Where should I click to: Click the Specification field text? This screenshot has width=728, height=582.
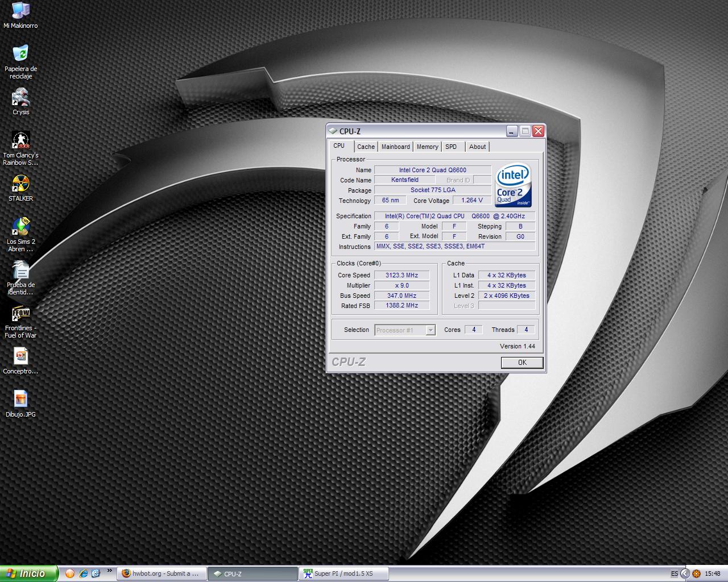454,216
